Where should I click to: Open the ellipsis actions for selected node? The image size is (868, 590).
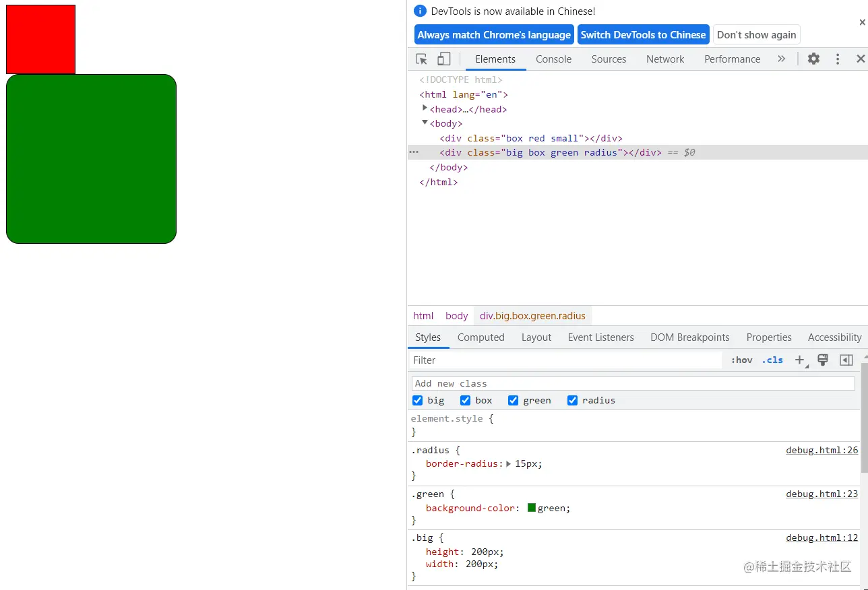pos(414,152)
